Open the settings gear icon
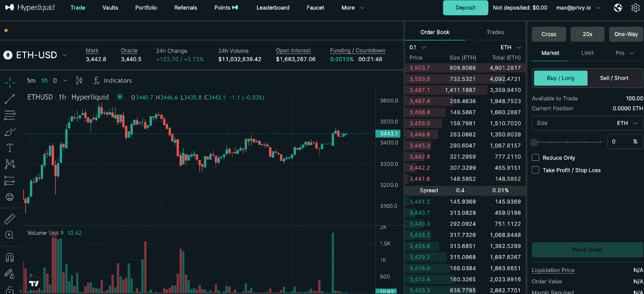644x294 pixels. click(x=635, y=8)
